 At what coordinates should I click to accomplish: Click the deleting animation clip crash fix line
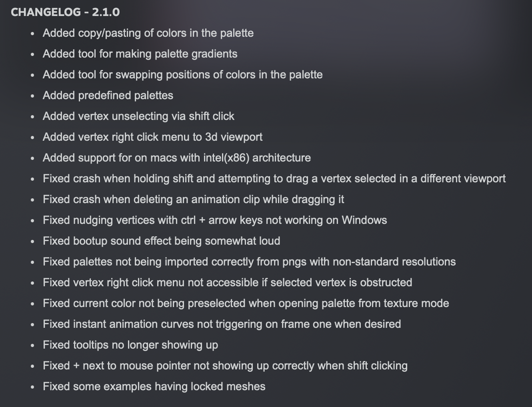pos(193,199)
